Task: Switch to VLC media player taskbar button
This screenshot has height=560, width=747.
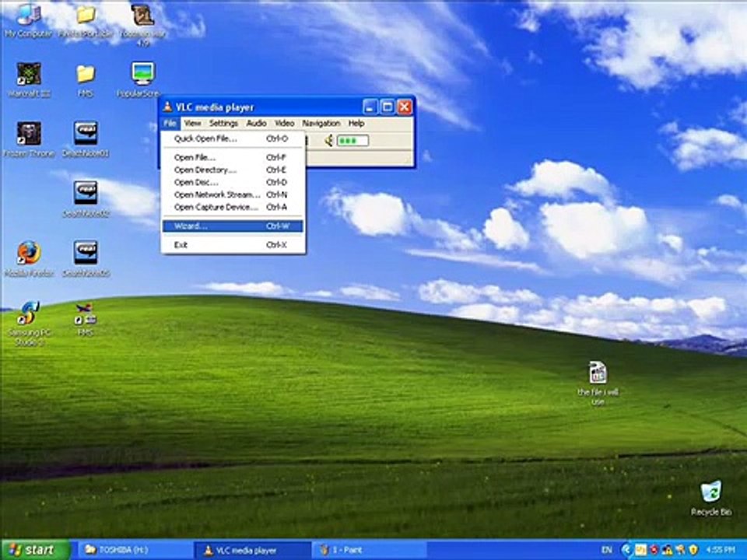Action: click(252, 550)
